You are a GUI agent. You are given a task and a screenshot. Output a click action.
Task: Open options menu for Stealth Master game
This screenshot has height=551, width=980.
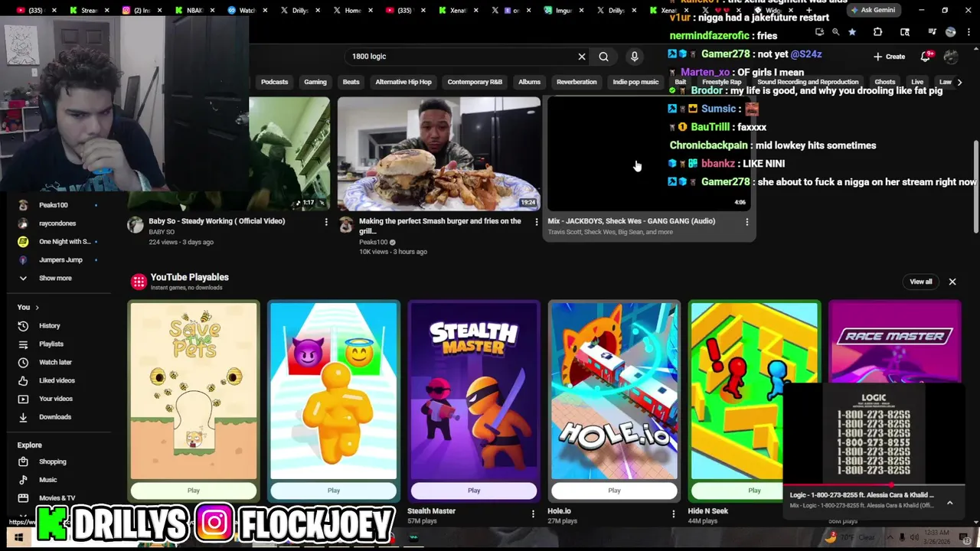point(533,514)
